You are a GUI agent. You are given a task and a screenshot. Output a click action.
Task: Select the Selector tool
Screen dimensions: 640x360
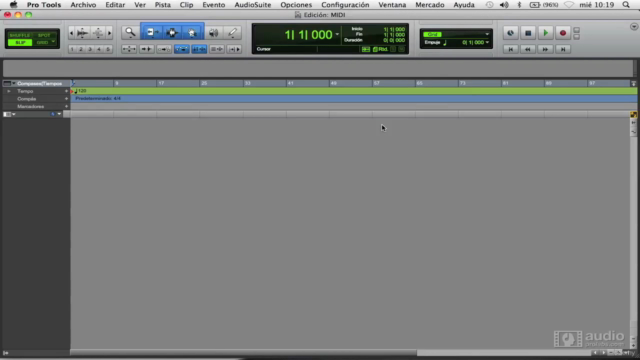click(172, 32)
